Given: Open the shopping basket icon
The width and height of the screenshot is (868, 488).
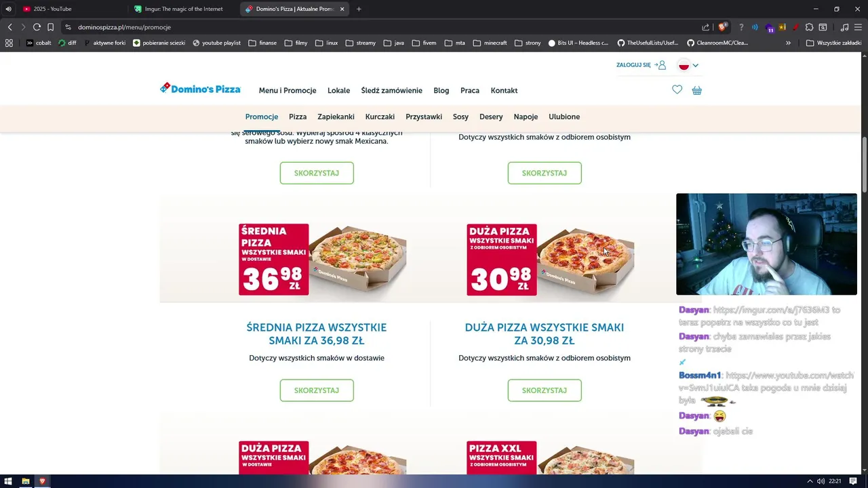Looking at the screenshot, I should click(x=696, y=90).
